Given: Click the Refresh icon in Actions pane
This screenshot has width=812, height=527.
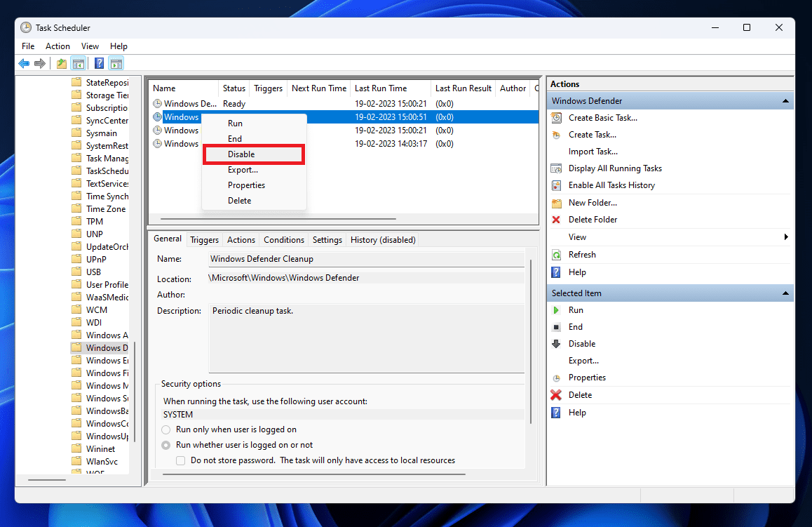Looking at the screenshot, I should point(556,255).
